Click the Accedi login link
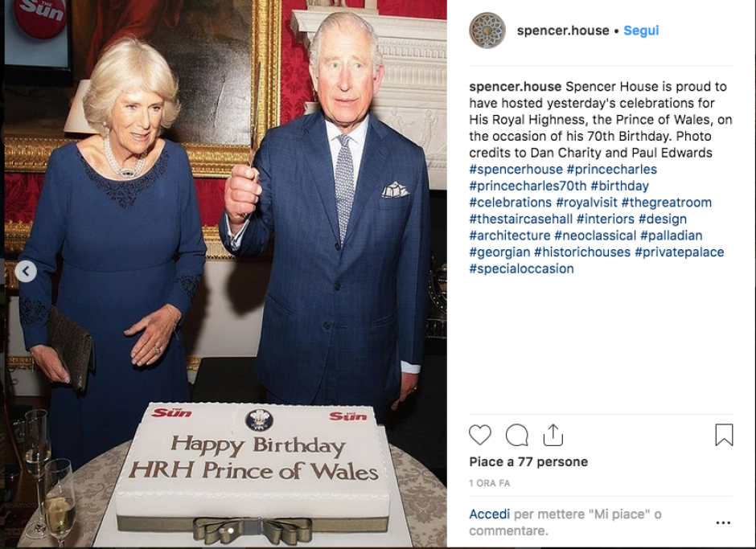 (x=490, y=514)
